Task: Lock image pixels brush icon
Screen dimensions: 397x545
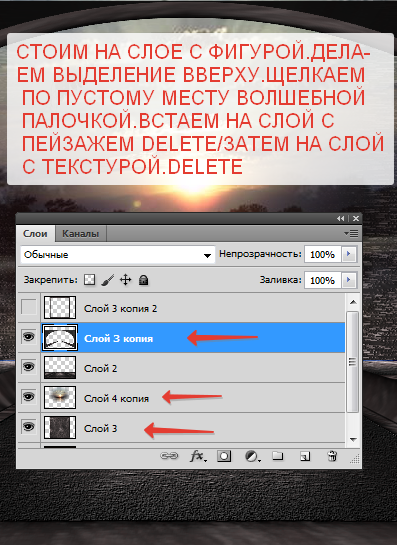Action: tap(108, 280)
